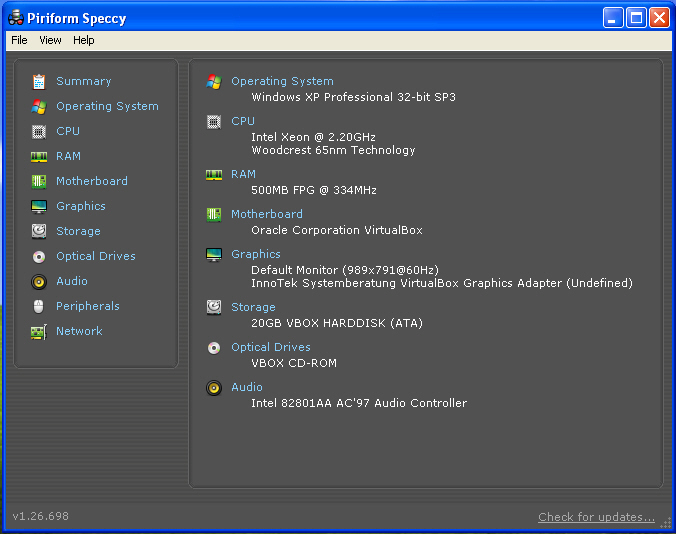This screenshot has height=534, width=676.
Task: Click the Optical Drives disc icon in summary panel
Action: [214, 348]
